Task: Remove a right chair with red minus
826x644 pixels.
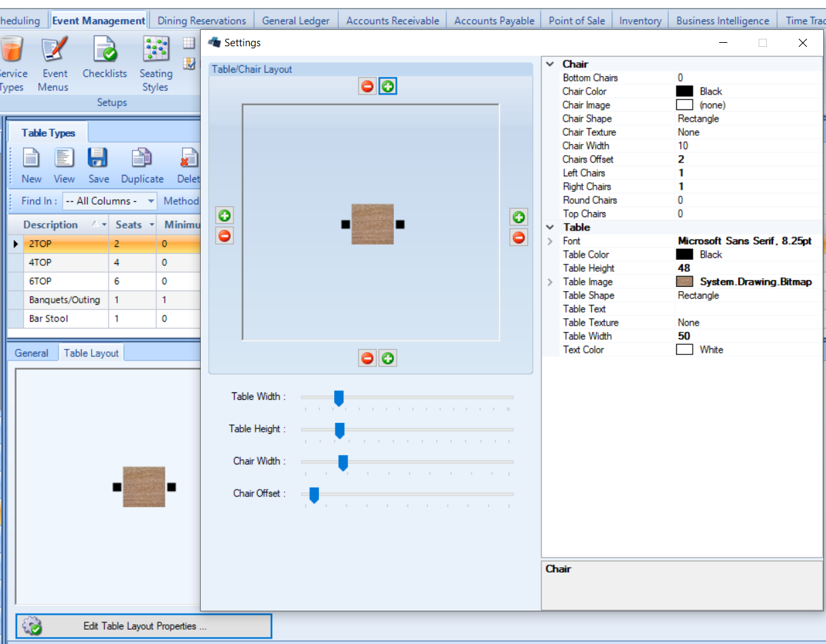Action: (x=518, y=237)
